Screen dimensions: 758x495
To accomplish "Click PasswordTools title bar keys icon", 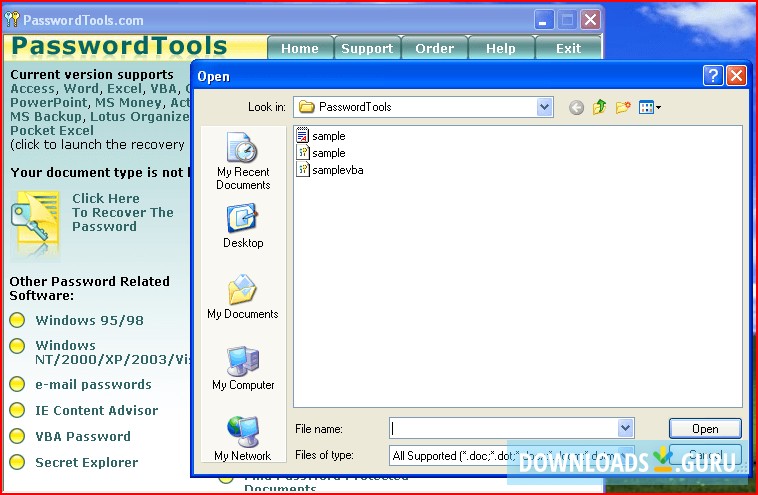I will pos(12,20).
